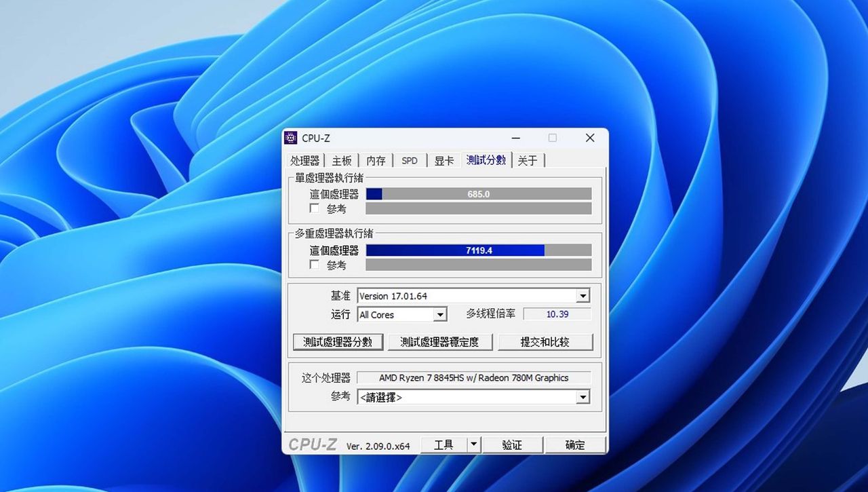868x492 pixels.
Task: Show the 显卡 tab
Action: coord(444,160)
